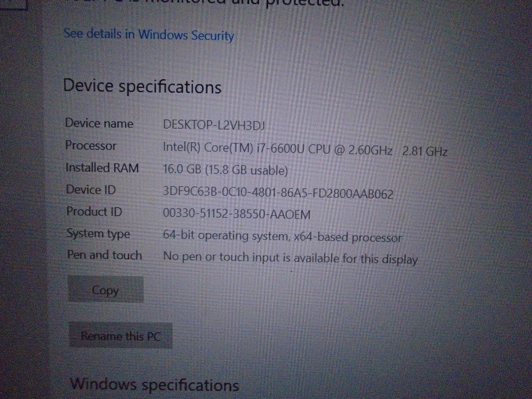Select the Windows specifications heading
The width and height of the screenshot is (532, 399).
154,384
